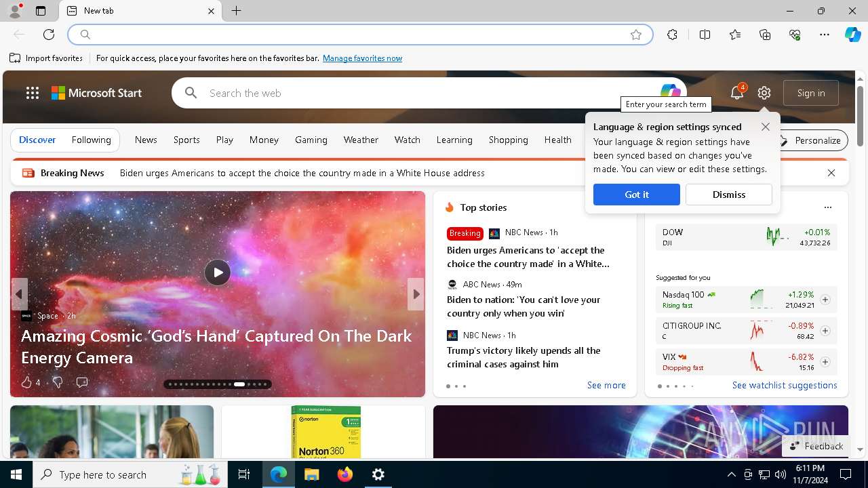The height and width of the screenshot is (488, 868).
Task: Open File Explorer from taskbar
Action: (311, 474)
